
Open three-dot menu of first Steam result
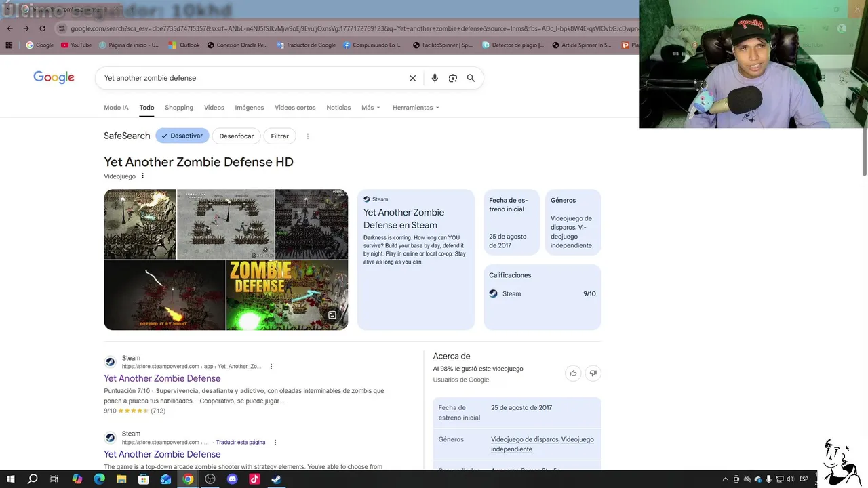271,367
